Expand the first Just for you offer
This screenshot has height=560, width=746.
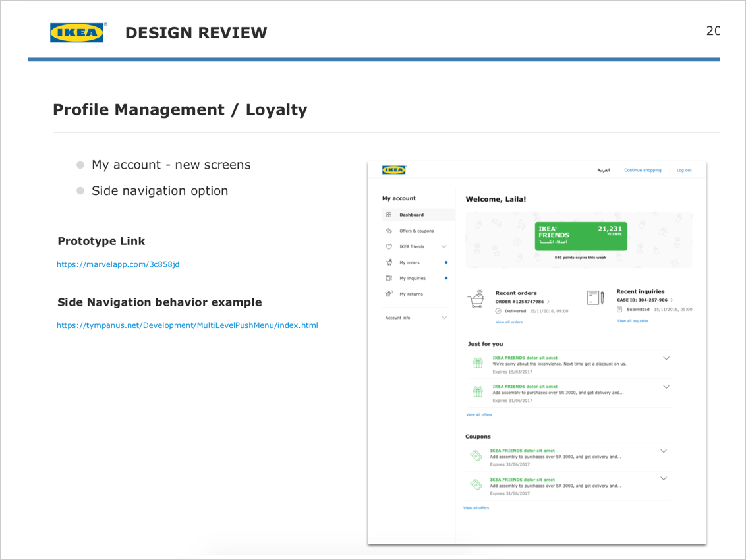tap(666, 358)
